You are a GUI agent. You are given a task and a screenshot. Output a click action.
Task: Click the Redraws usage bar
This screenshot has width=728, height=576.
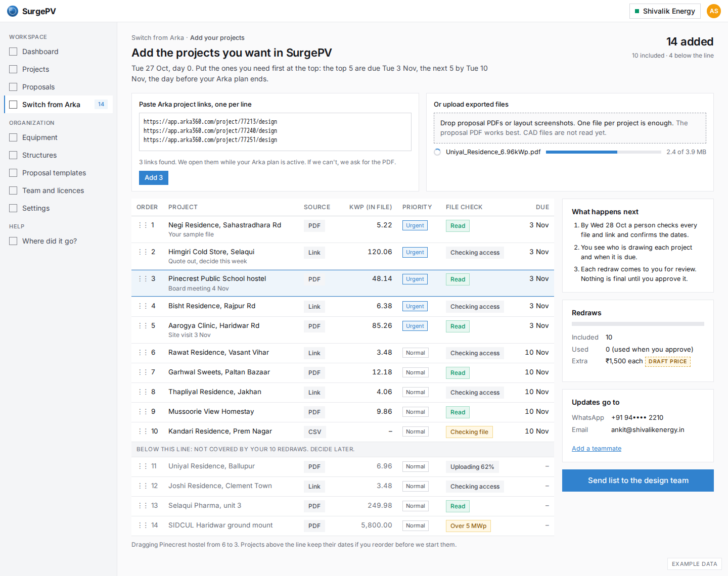(638, 324)
